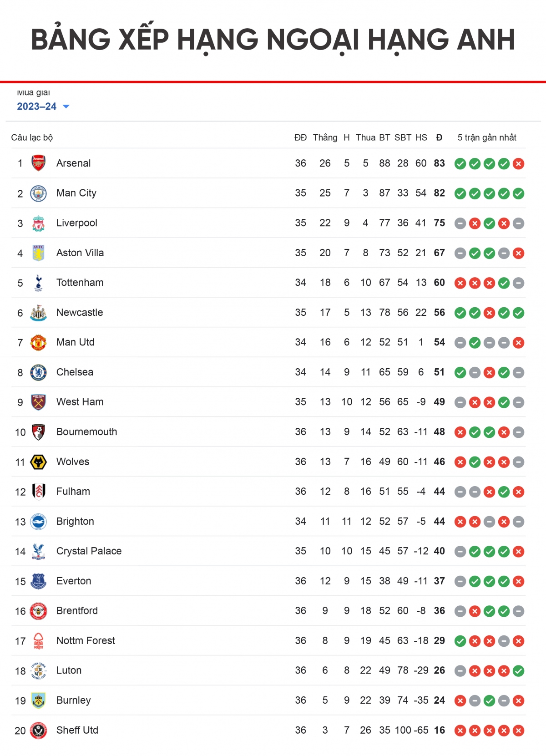Click Man City's latest win icon
The height and width of the screenshot is (756, 546).
[518, 193]
